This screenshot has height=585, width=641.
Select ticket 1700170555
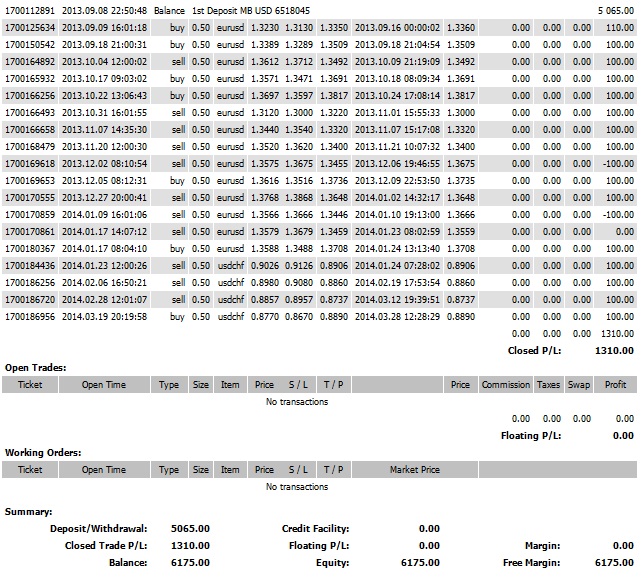30,197
